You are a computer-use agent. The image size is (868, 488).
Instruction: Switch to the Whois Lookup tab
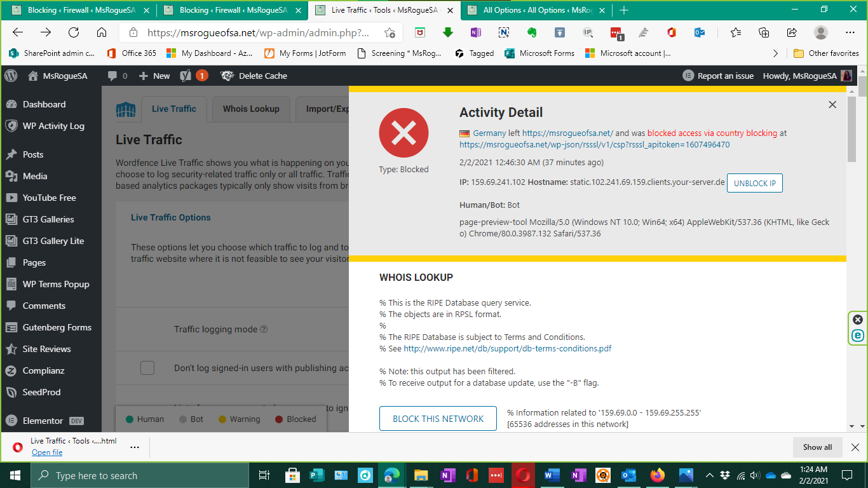pyautogui.click(x=251, y=109)
